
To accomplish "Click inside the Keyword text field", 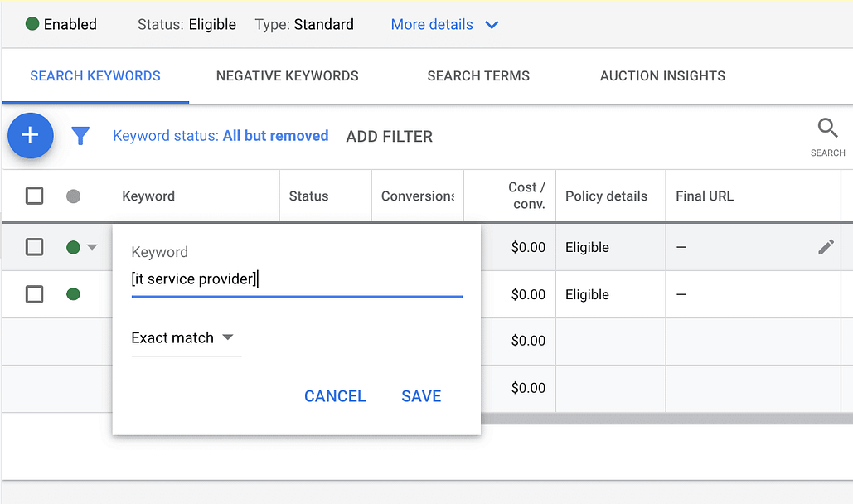I will click(x=296, y=279).
